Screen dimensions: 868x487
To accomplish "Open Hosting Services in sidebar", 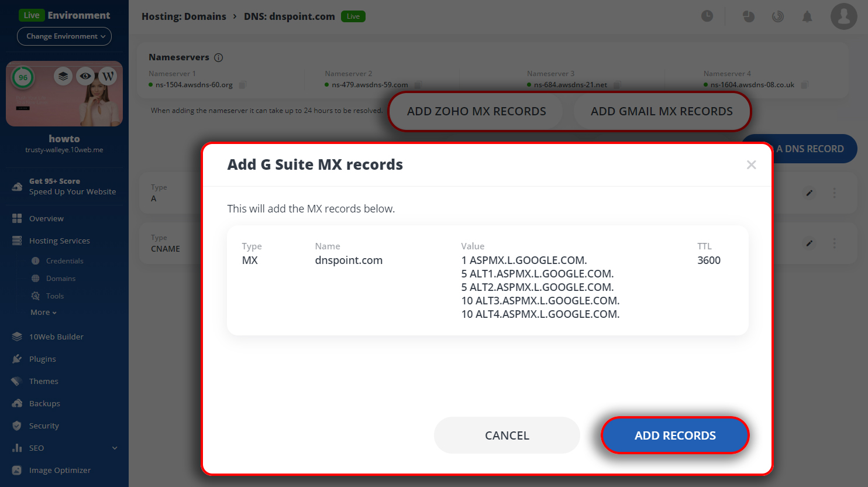I will [x=59, y=241].
